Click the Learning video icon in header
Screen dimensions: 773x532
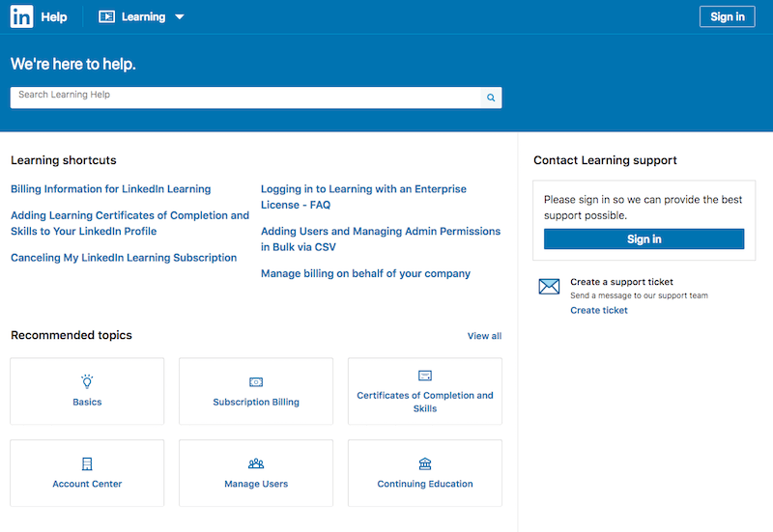click(106, 16)
